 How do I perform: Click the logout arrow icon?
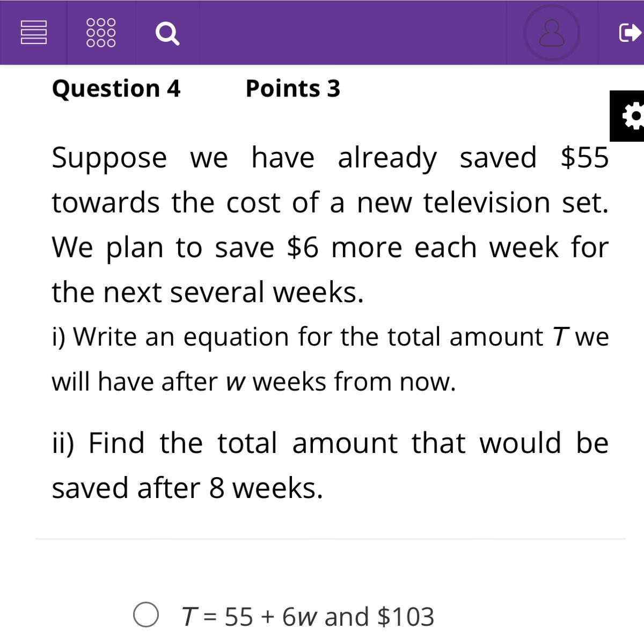coord(629,32)
